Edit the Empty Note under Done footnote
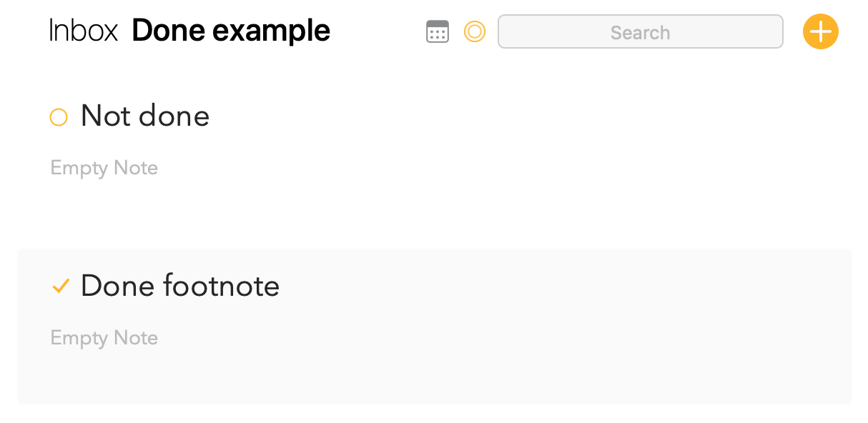 pos(104,338)
